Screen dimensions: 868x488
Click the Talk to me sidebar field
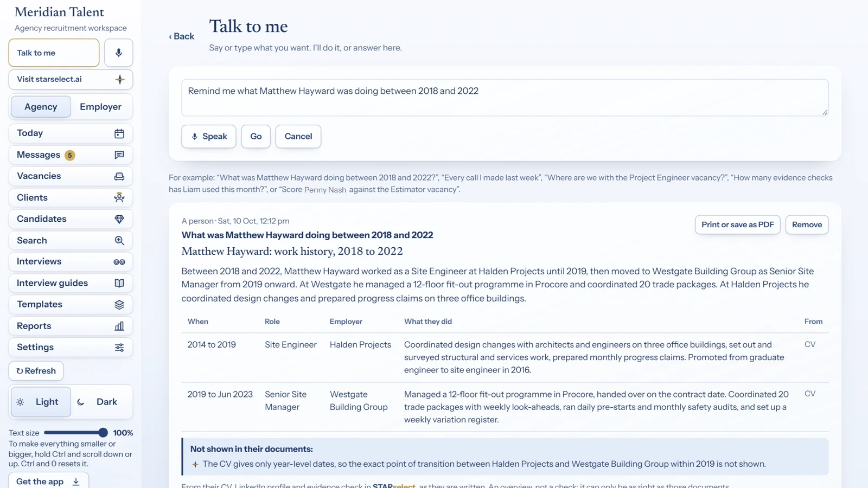[54, 53]
